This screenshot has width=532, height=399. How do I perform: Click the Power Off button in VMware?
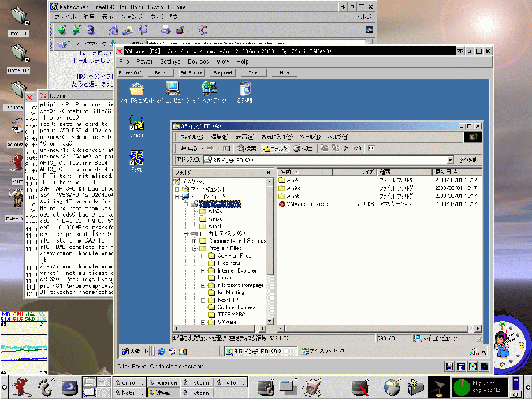pyautogui.click(x=131, y=73)
